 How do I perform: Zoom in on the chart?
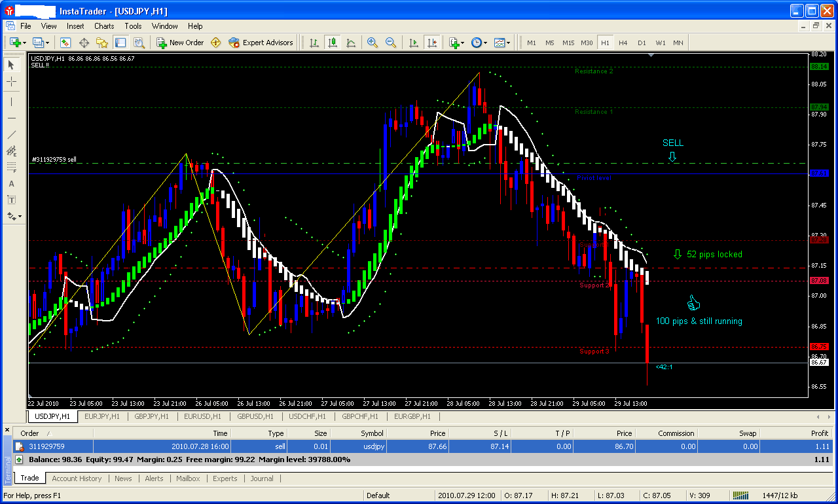[x=373, y=43]
